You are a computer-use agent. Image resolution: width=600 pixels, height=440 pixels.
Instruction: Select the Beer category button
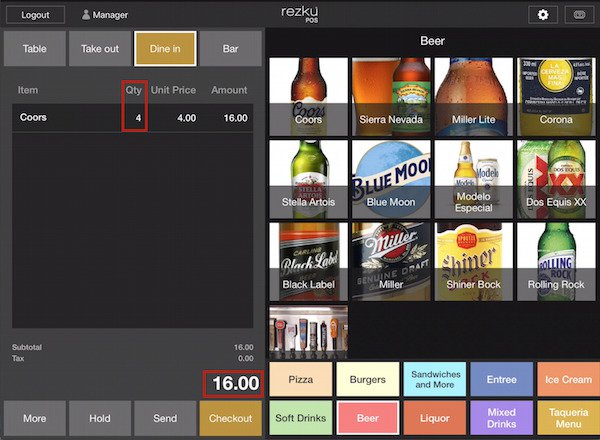click(368, 418)
